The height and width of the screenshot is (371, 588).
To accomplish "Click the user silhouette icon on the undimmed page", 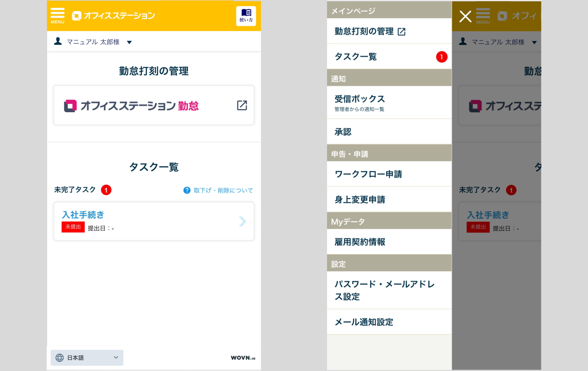I will click(58, 41).
